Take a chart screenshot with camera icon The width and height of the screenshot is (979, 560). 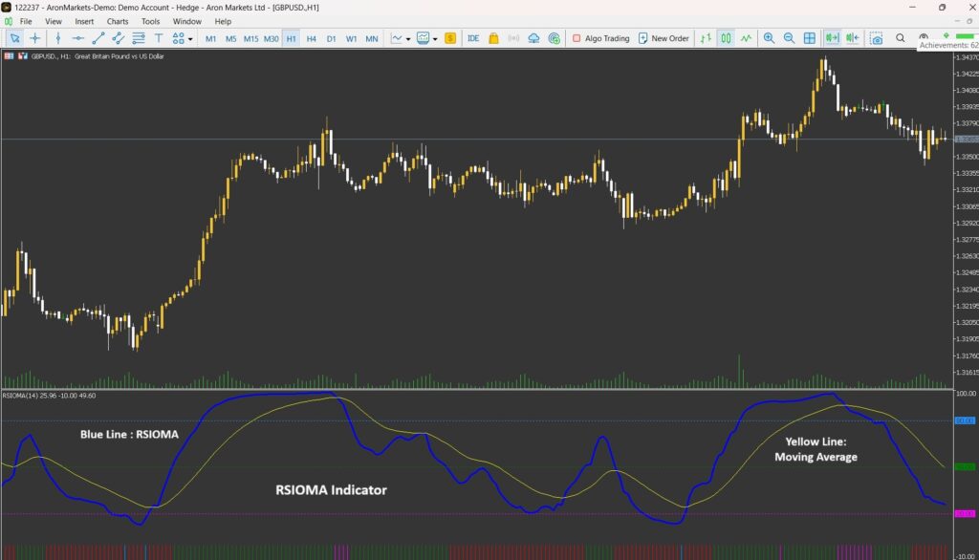[876, 38]
